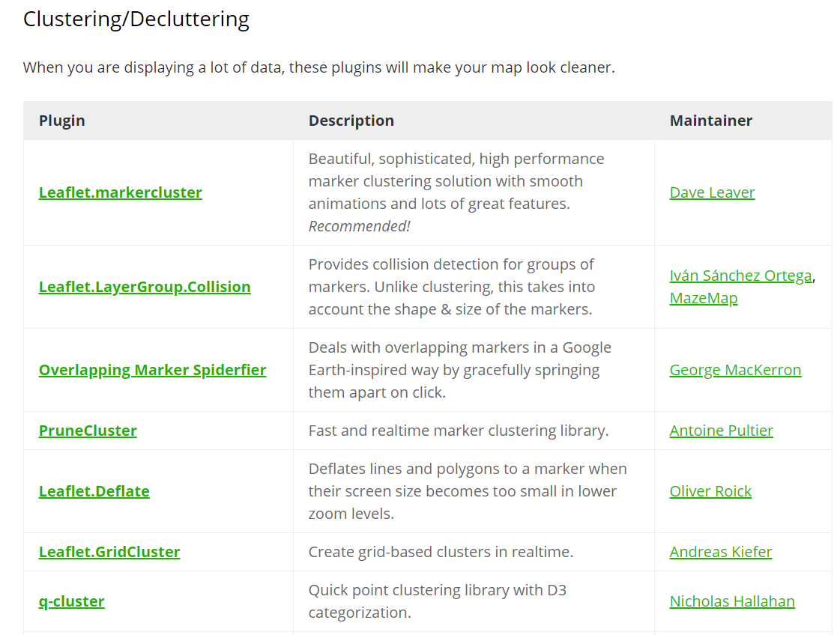840x635 pixels.
Task: Click the description starting "Provides collision detection"
Action: click(x=452, y=287)
